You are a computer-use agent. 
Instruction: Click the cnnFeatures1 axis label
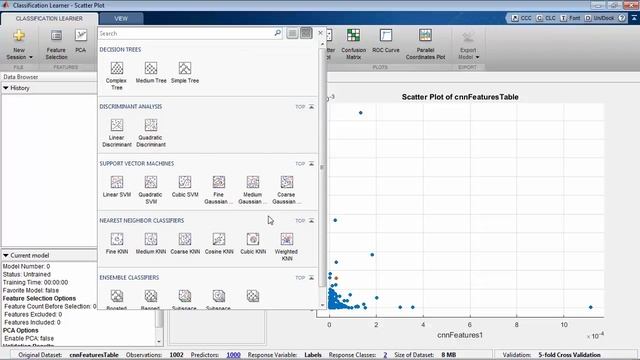[x=460, y=335]
